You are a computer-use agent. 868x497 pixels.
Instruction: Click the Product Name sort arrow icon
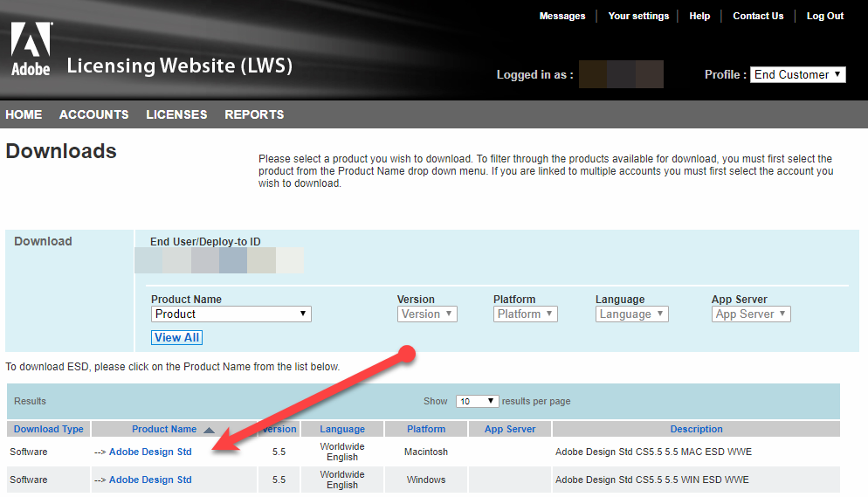[209, 430]
